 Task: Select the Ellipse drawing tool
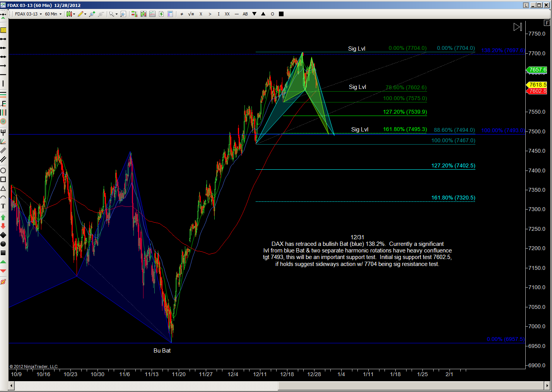[3, 170]
